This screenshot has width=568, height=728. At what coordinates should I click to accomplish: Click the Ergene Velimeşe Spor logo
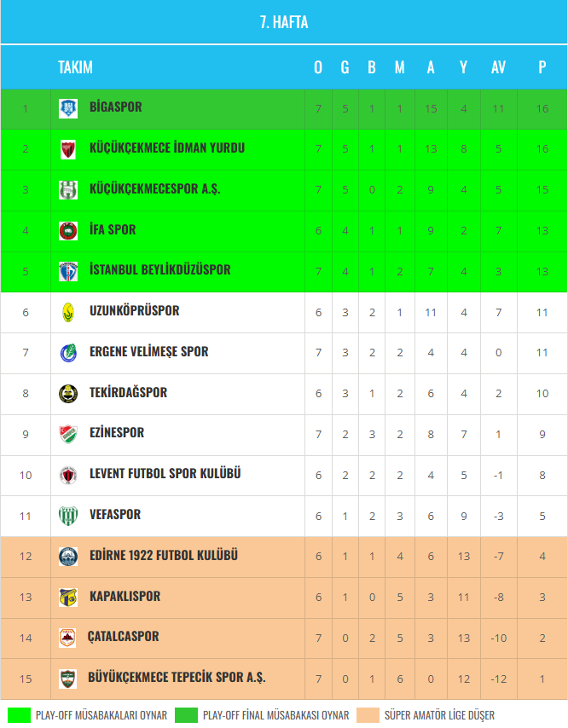coord(68,353)
